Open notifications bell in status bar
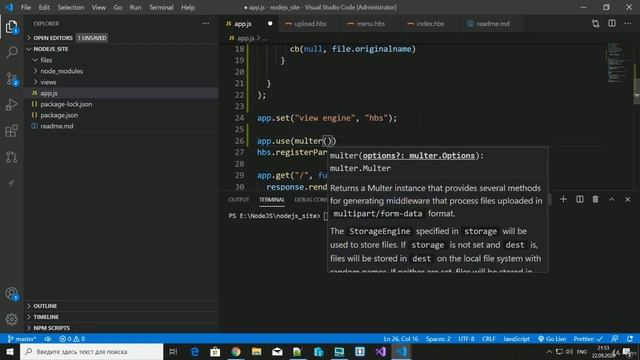640x360 pixels. (x=630, y=339)
